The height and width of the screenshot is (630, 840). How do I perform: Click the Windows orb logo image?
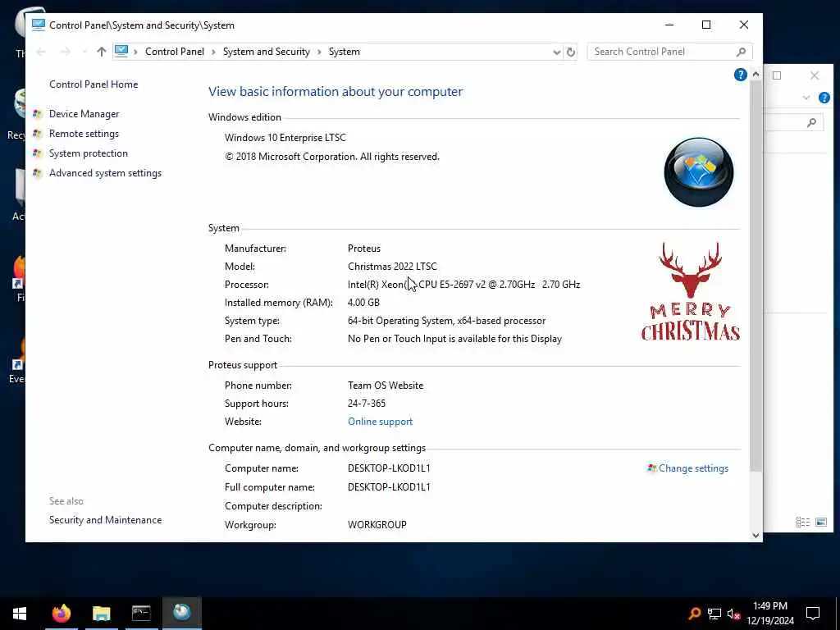click(x=699, y=172)
